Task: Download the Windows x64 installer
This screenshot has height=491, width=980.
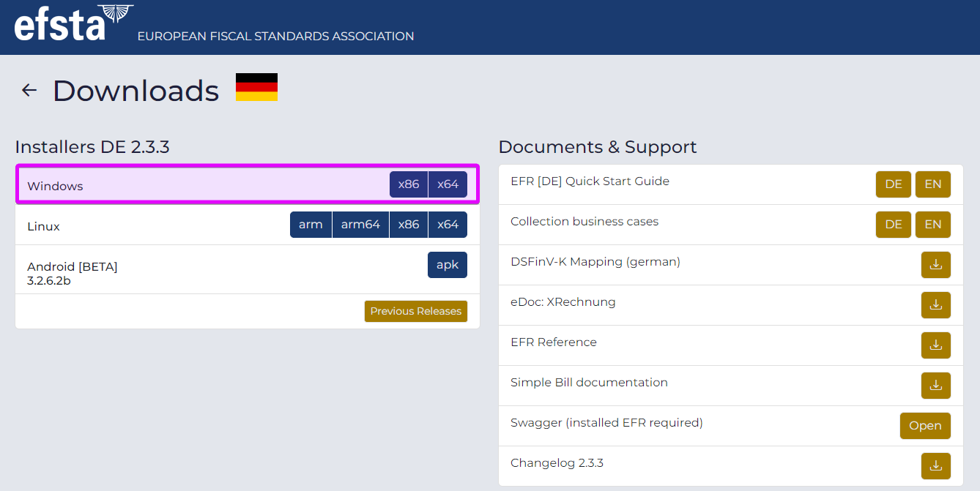Action: click(448, 184)
